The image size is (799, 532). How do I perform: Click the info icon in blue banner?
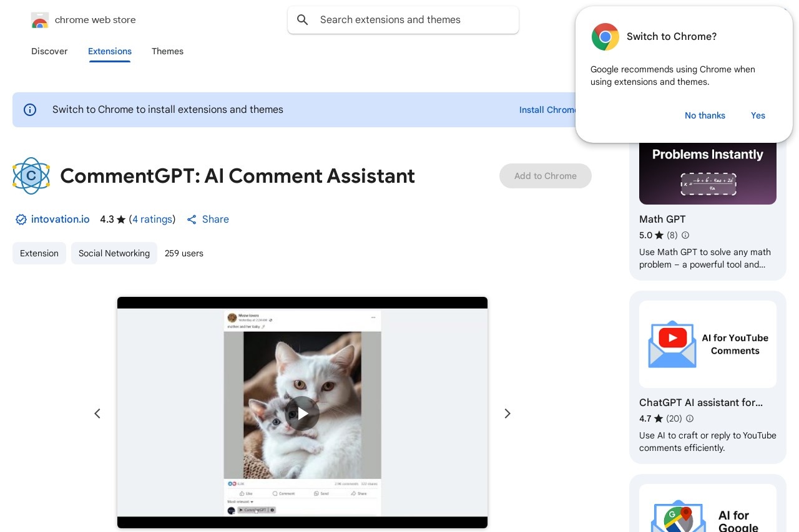point(30,110)
